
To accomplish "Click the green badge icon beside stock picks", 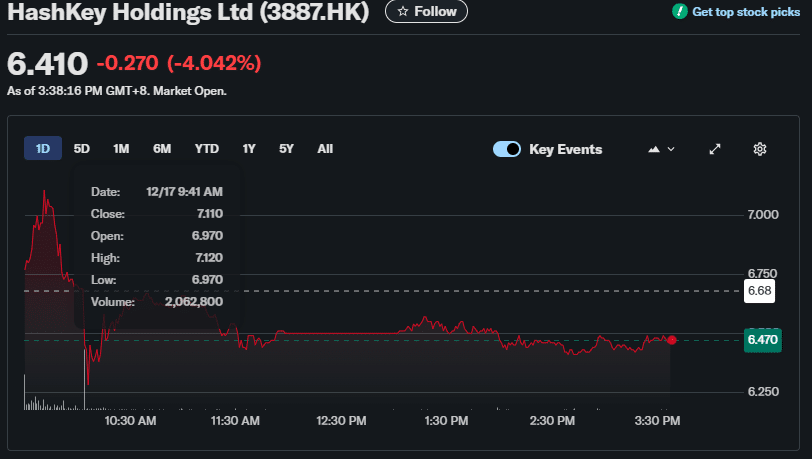I will (x=679, y=11).
